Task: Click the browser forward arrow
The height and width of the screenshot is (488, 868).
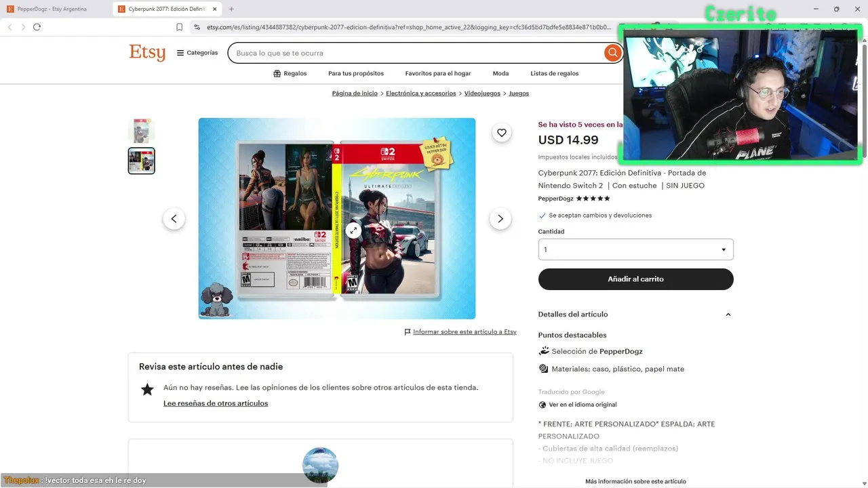Action: [x=23, y=27]
